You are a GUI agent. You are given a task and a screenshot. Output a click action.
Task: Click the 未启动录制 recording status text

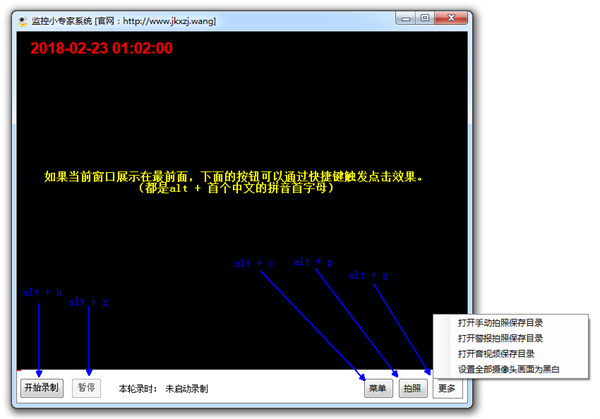tap(187, 388)
